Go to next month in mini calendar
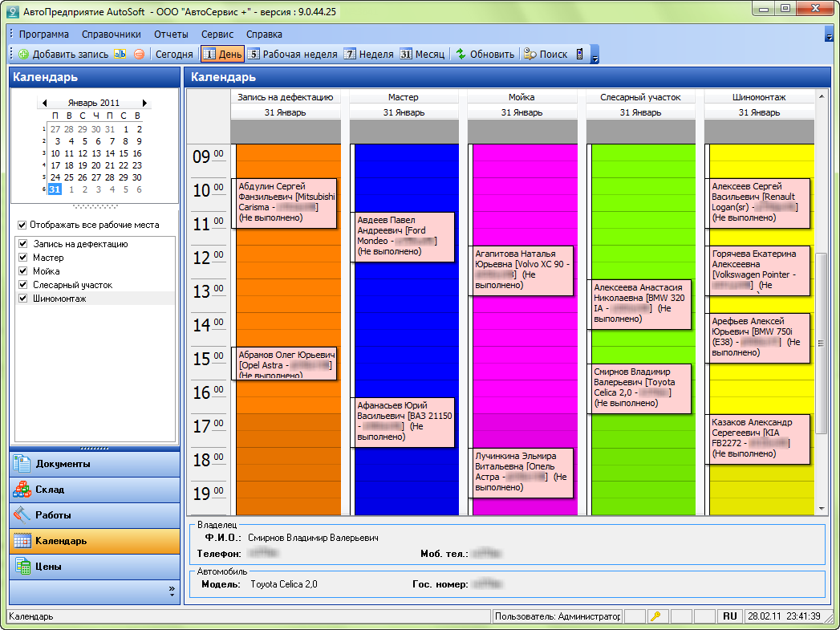 pos(144,103)
